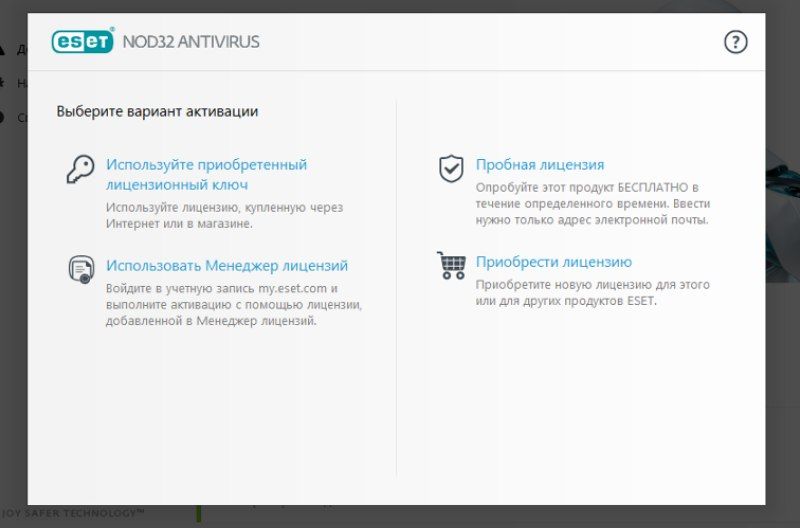Select 'Пробная лицензия' activation option

coord(540,165)
